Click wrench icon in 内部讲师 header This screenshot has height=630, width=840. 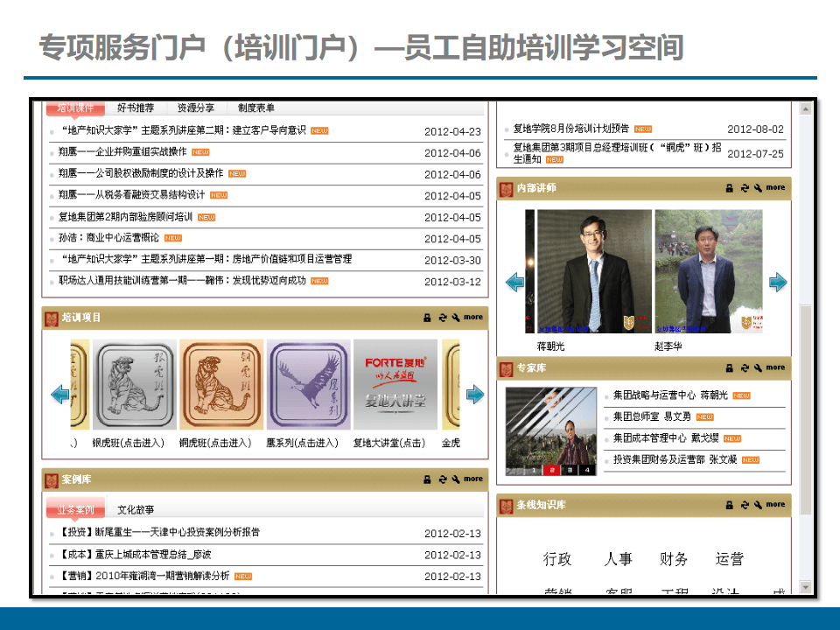pos(758,188)
